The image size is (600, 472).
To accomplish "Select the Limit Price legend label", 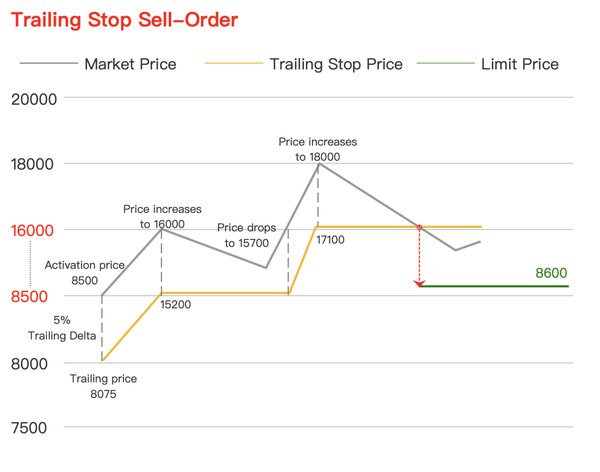I will (520, 64).
